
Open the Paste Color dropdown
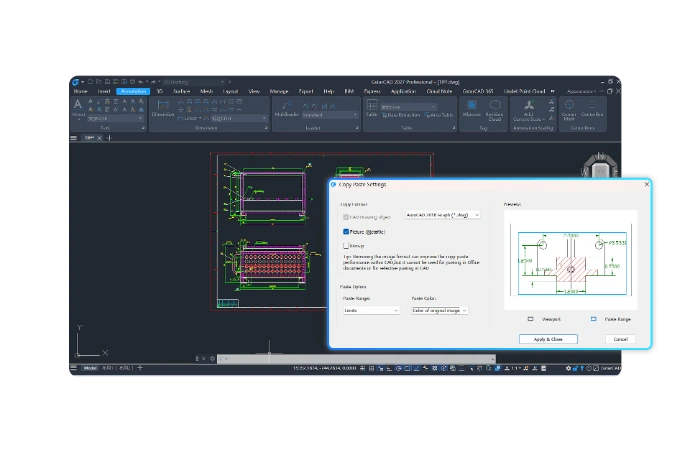439,310
